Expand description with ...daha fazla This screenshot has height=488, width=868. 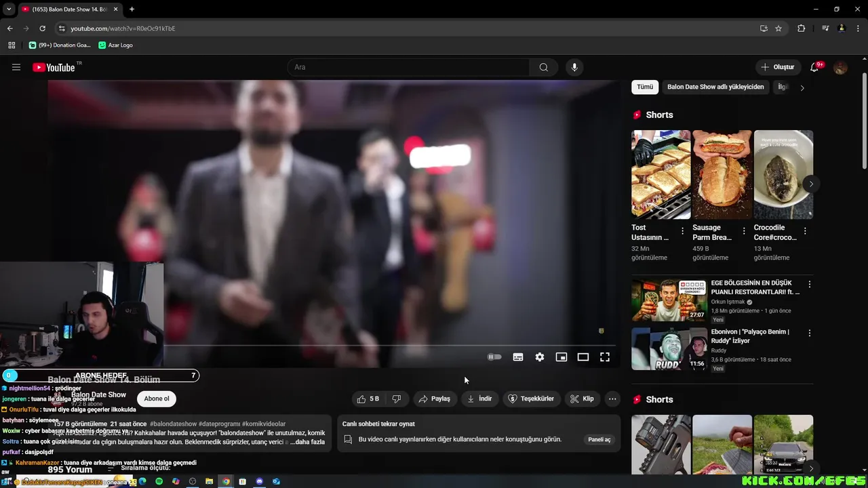click(307, 442)
